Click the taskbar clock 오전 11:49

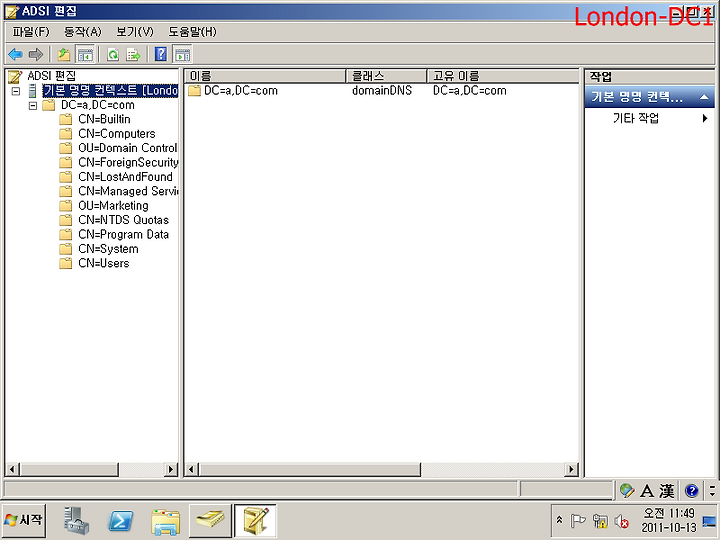pyautogui.click(x=669, y=513)
